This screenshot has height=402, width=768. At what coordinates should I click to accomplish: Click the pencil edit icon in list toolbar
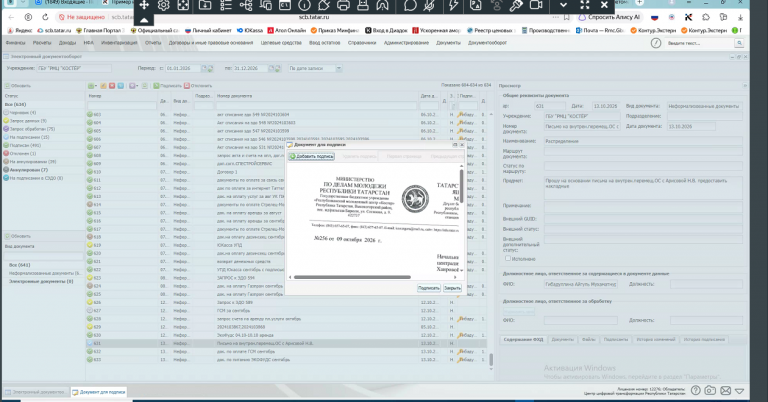[103, 86]
